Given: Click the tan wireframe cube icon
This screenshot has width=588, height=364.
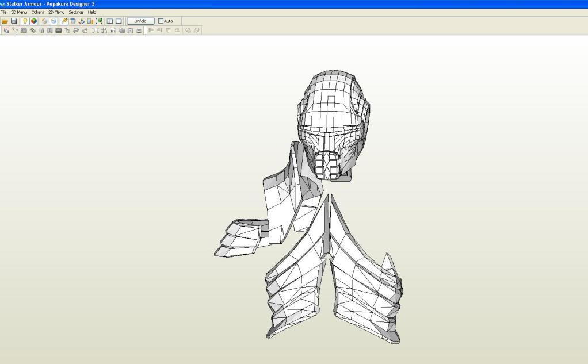Looking at the screenshot, I should (x=45, y=21).
